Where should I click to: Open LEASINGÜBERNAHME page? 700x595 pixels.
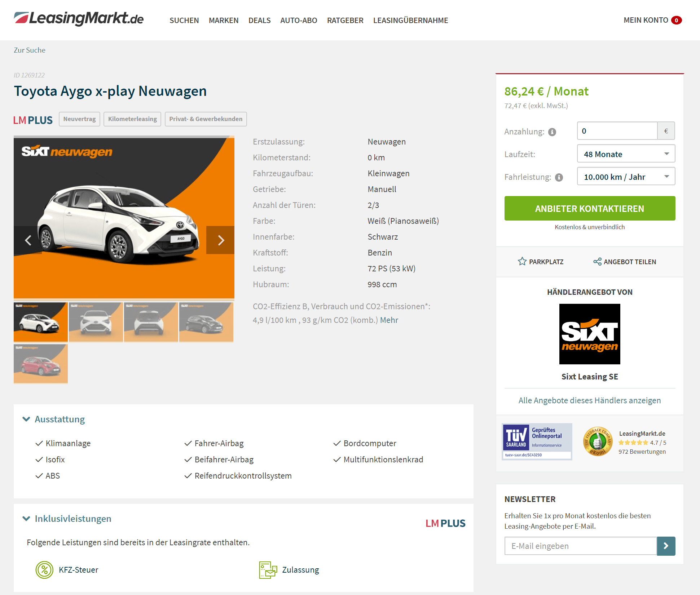(410, 21)
